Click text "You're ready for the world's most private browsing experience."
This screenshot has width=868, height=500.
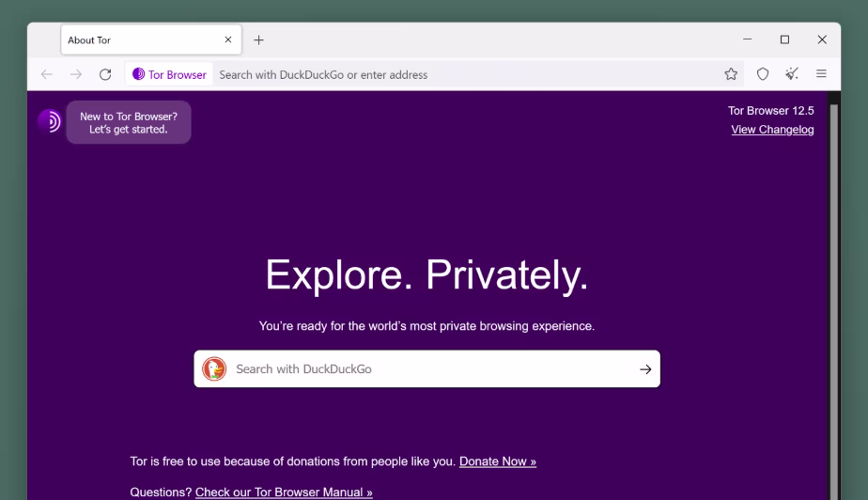[x=426, y=325]
